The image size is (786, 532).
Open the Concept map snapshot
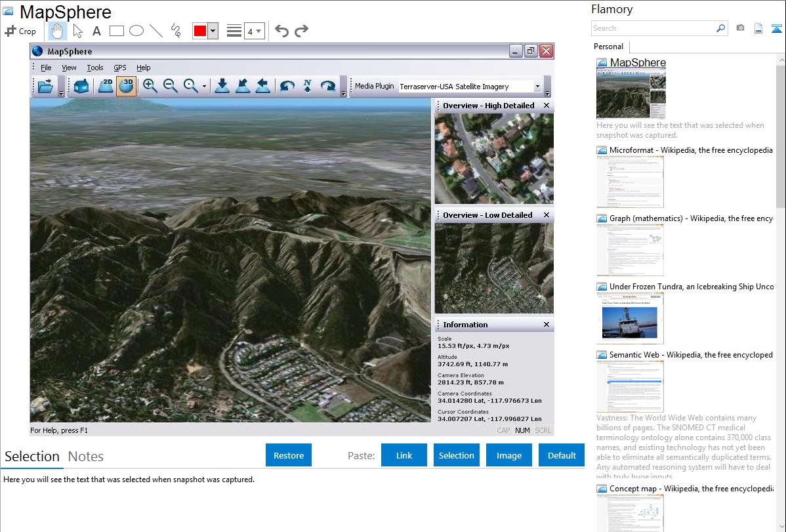pos(691,488)
